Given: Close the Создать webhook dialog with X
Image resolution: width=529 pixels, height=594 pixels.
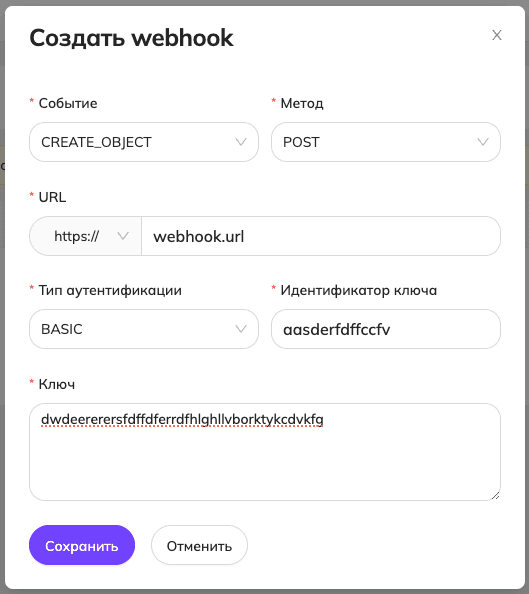Looking at the screenshot, I should point(497,35).
